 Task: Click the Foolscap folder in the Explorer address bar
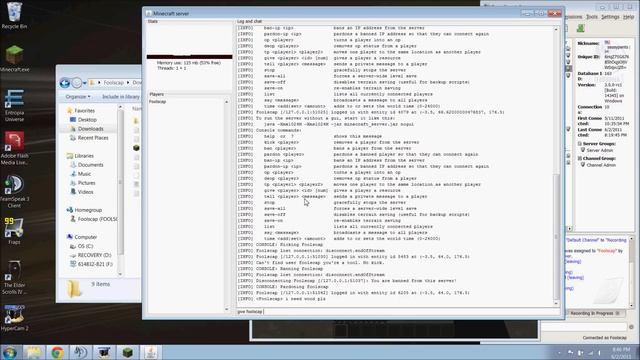pyautogui.click(x=113, y=83)
